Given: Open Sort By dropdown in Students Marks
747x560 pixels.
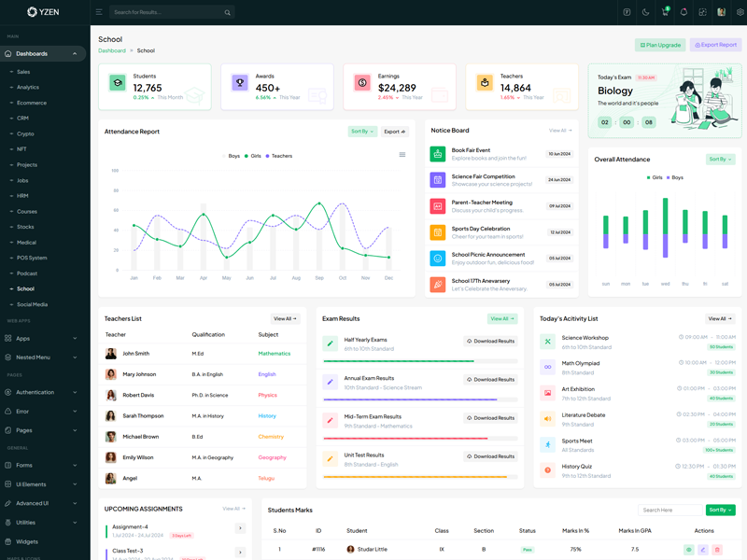Looking at the screenshot, I should pos(720,511).
